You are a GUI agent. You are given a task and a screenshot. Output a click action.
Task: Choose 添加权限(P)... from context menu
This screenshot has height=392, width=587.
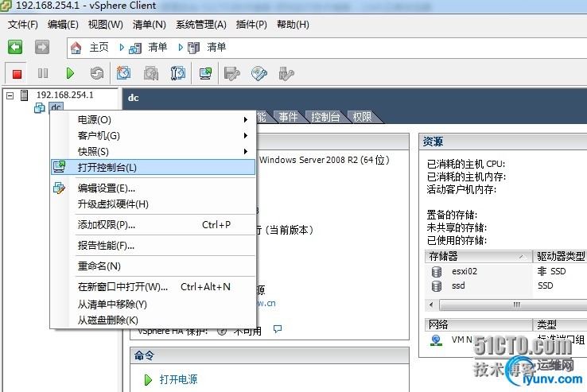click(154, 225)
